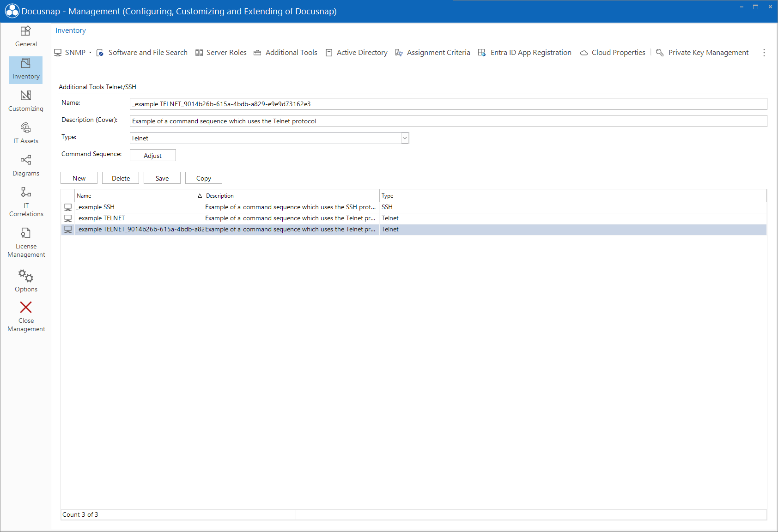
Task: Sort the table by the Name column
Action: click(x=139, y=196)
